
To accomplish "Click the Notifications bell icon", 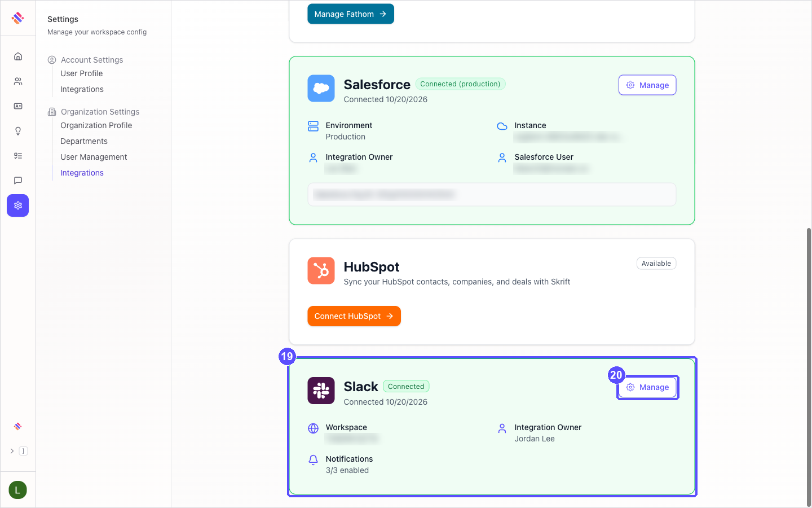I will [313, 459].
